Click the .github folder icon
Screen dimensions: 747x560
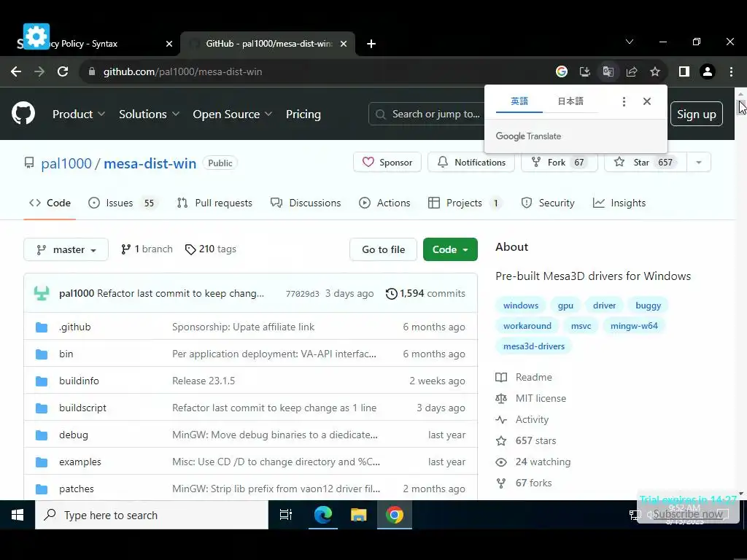coord(42,327)
